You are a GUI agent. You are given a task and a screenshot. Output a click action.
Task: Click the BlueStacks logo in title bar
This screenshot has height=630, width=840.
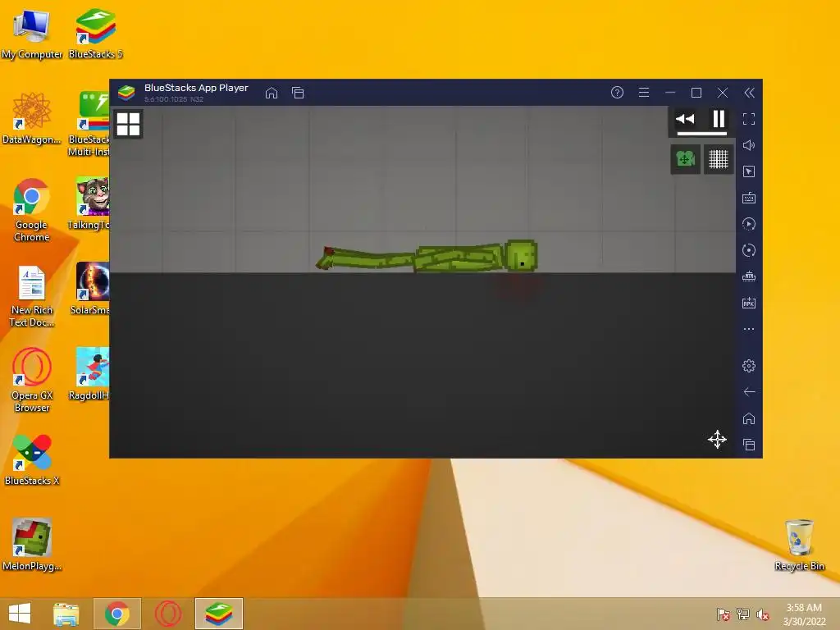tap(126, 93)
